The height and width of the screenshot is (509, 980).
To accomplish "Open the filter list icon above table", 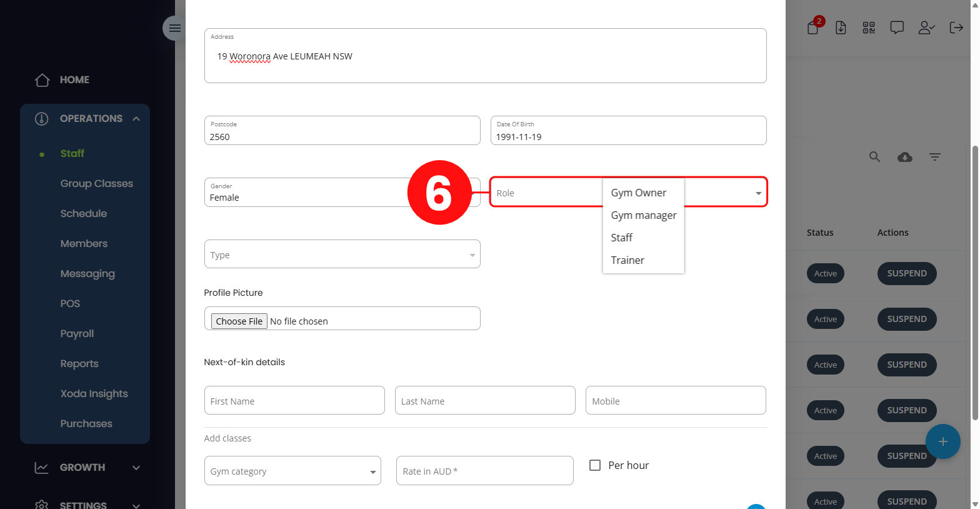I will pyautogui.click(x=935, y=157).
